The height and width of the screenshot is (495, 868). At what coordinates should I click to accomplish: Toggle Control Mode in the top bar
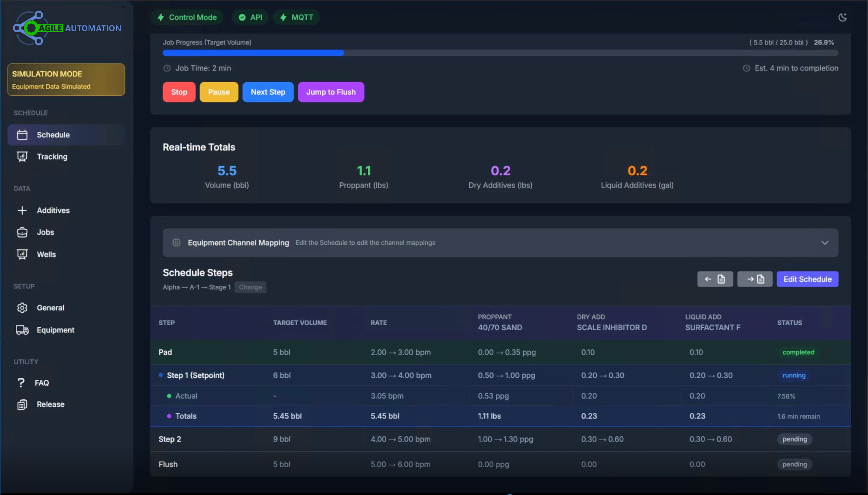(x=187, y=17)
